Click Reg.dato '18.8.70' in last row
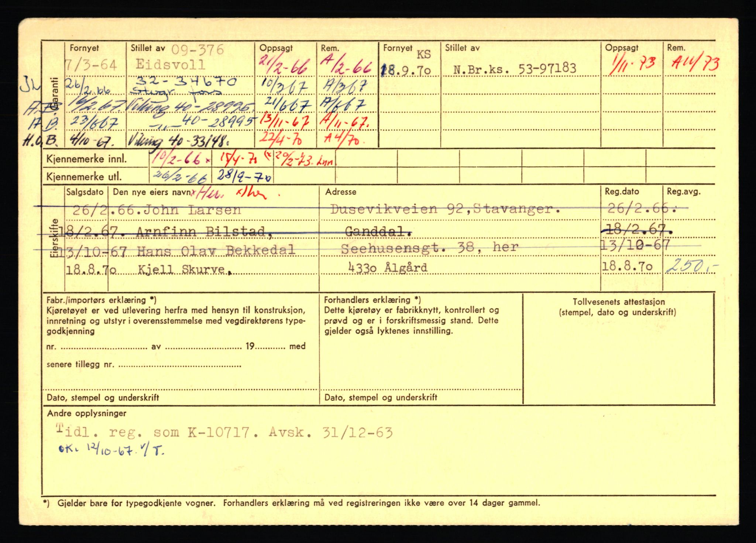756x543 pixels. click(x=627, y=266)
